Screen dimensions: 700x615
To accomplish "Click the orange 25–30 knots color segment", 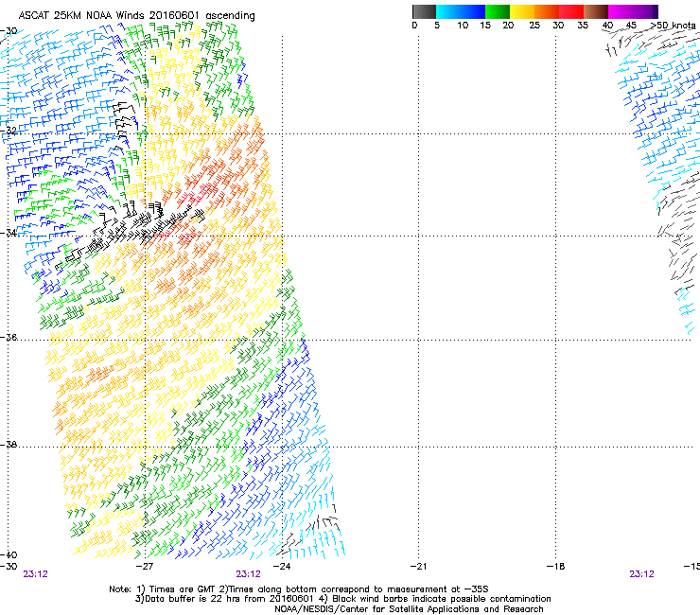I will [547, 11].
